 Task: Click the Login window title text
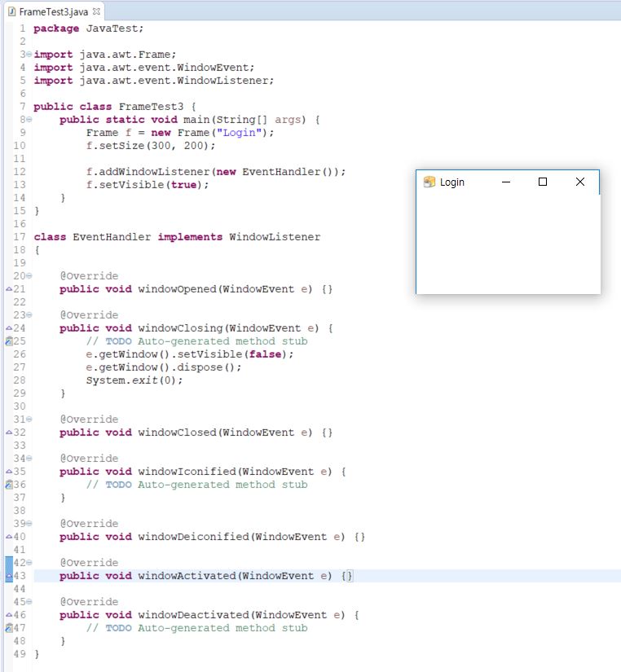[x=452, y=182]
